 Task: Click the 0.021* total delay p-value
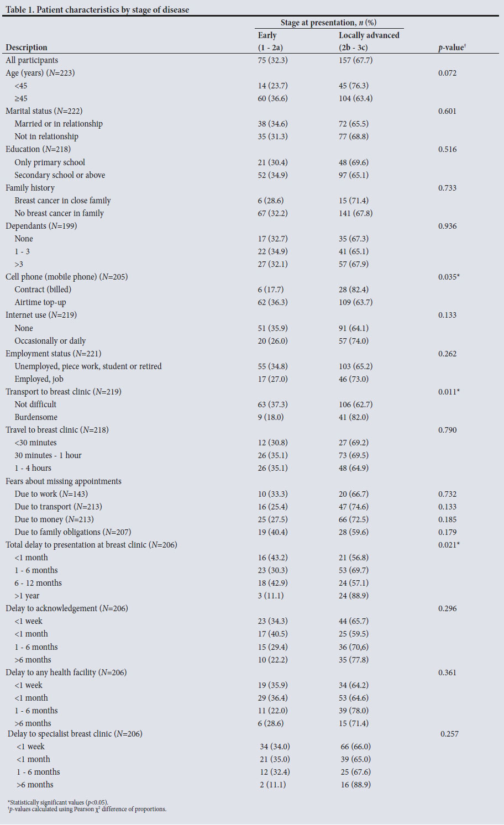449,545
